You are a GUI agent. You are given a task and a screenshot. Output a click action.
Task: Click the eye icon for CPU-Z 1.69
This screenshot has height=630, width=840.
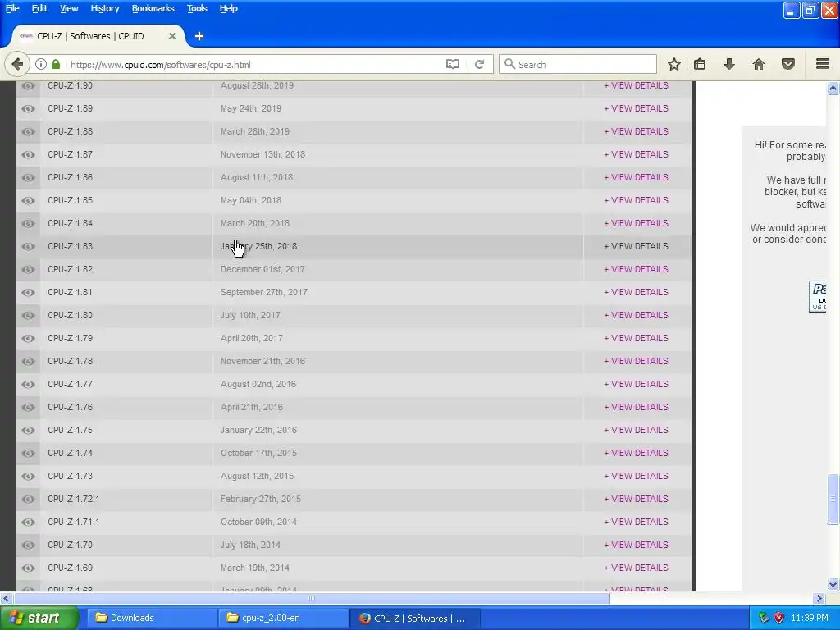click(29, 568)
